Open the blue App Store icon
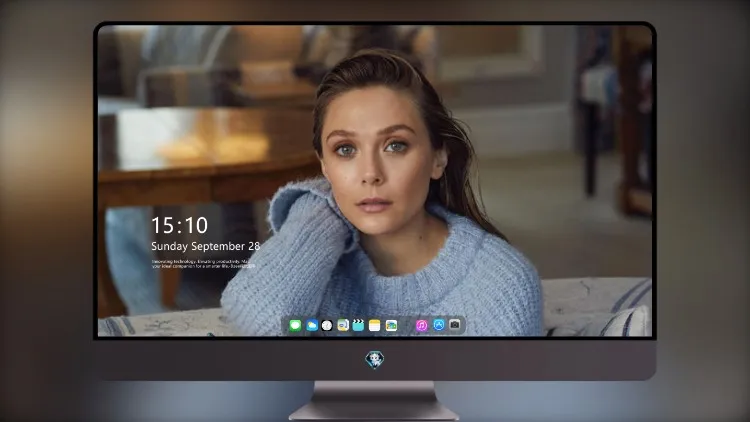Viewport: 750px width, 422px height. tap(439, 325)
